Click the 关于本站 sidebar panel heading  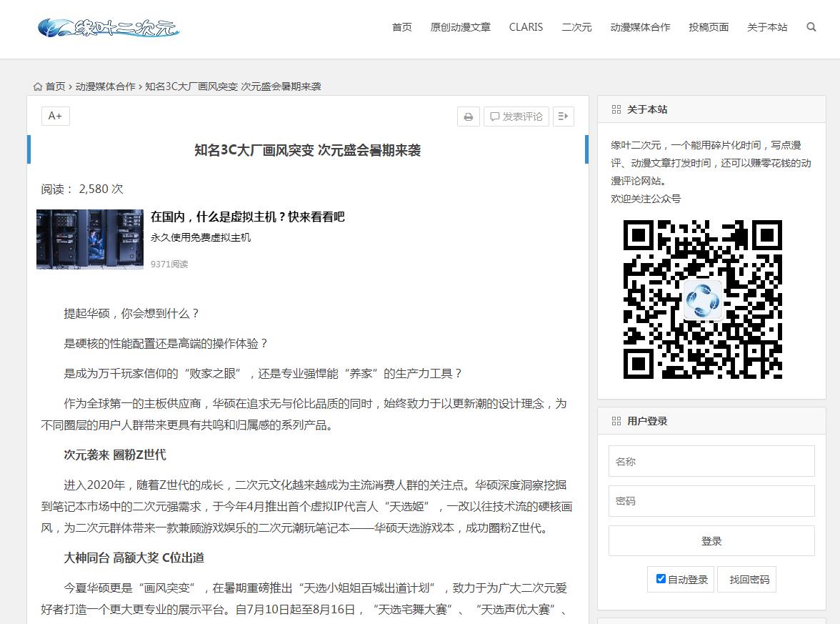click(x=647, y=109)
